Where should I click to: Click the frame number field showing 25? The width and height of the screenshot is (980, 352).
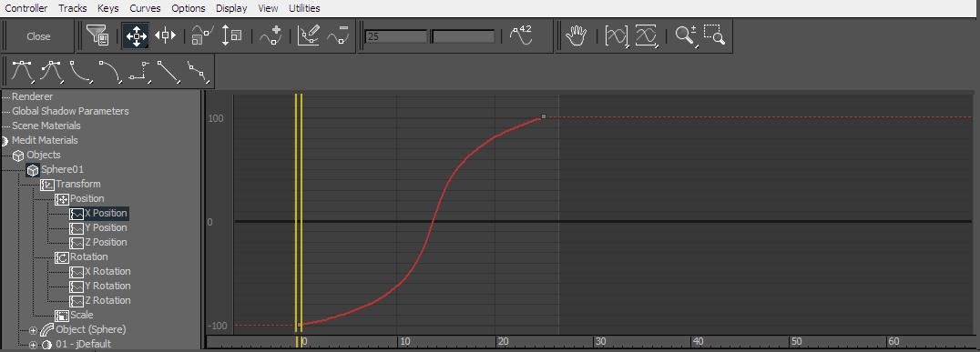coord(396,36)
